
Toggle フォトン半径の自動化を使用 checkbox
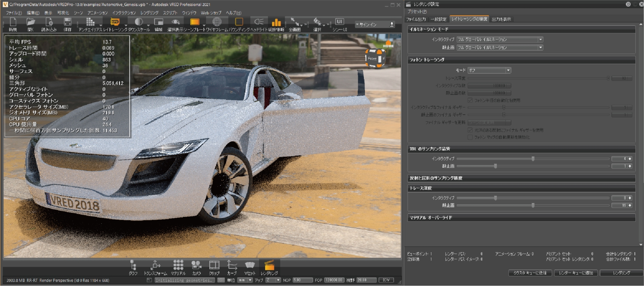point(470,100)
